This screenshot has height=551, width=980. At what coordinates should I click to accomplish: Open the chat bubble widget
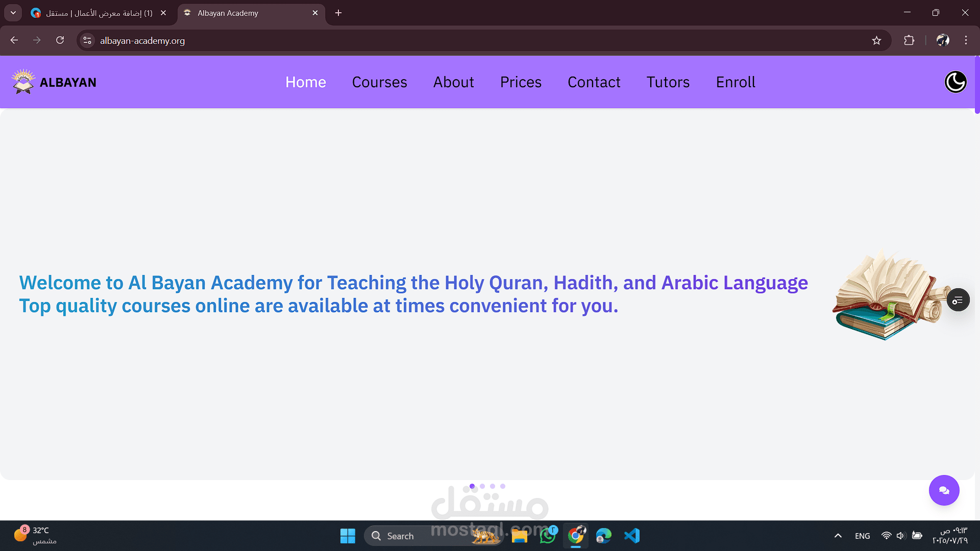944,490
